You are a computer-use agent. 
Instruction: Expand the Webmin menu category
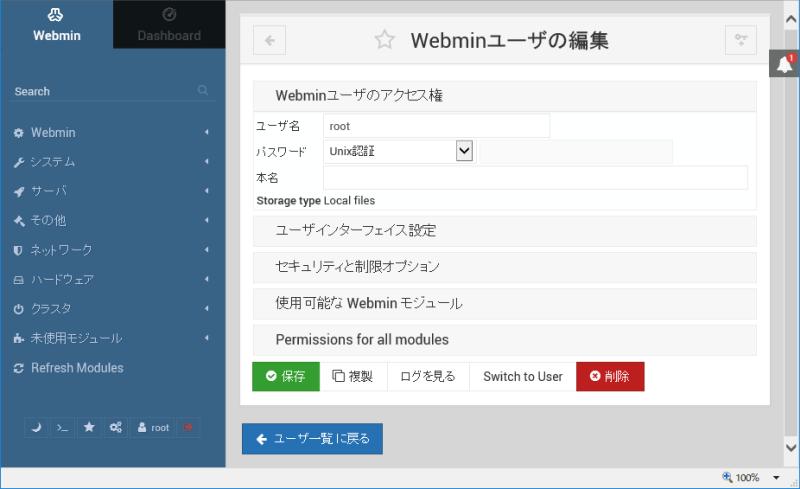tap(113, 133)
